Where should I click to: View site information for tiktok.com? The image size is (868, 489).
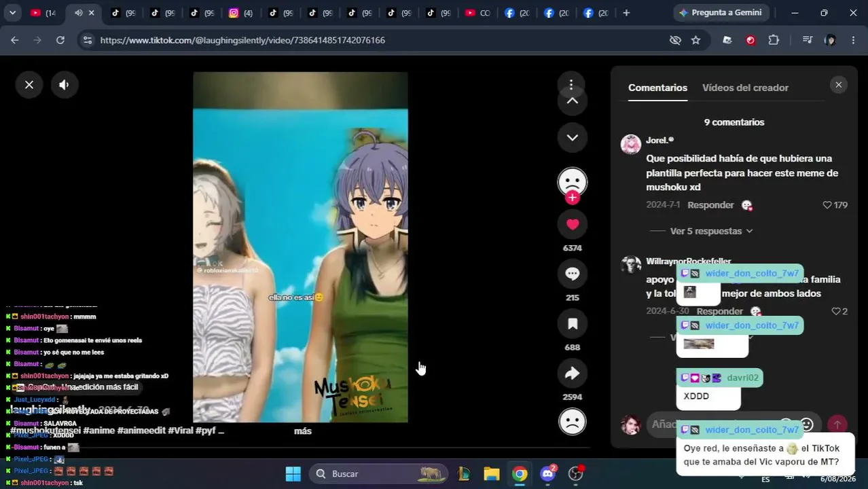pyautogui.click(x=87, y=40)
